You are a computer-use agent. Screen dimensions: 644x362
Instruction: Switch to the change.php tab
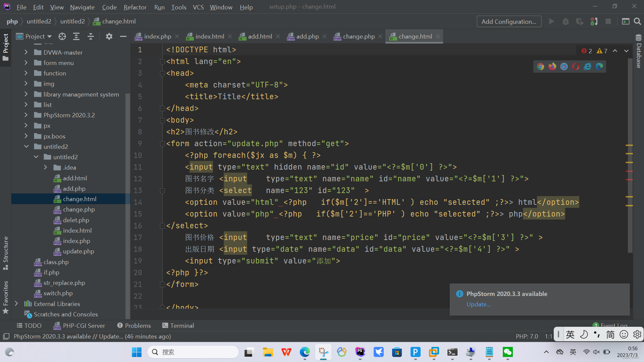358,37
